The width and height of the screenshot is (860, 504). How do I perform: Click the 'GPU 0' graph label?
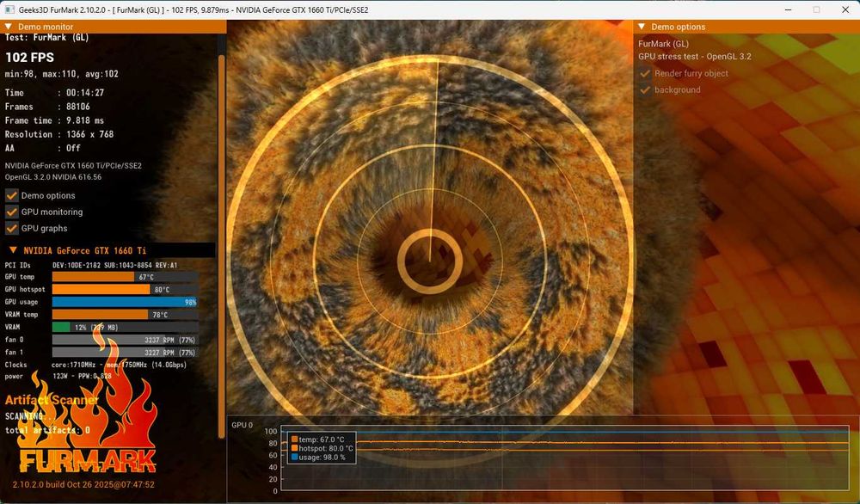[x=243, y=425]
